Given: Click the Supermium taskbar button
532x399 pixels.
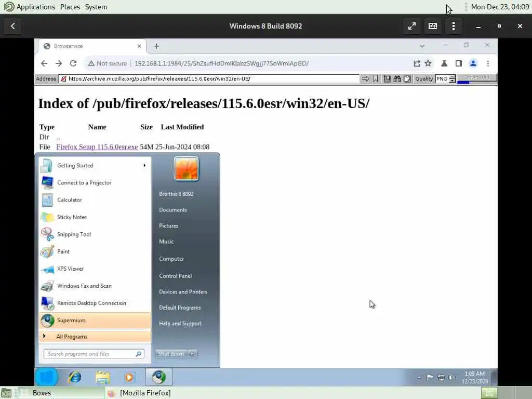Looking at the screenshot, I should 159,377.
